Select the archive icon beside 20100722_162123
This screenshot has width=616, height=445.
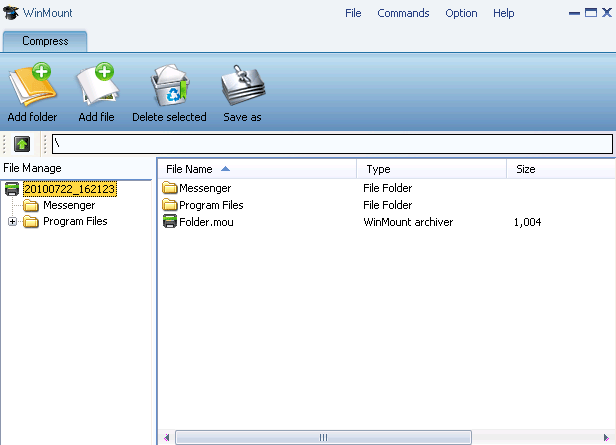pyautogui.click(x=12, y=189)
